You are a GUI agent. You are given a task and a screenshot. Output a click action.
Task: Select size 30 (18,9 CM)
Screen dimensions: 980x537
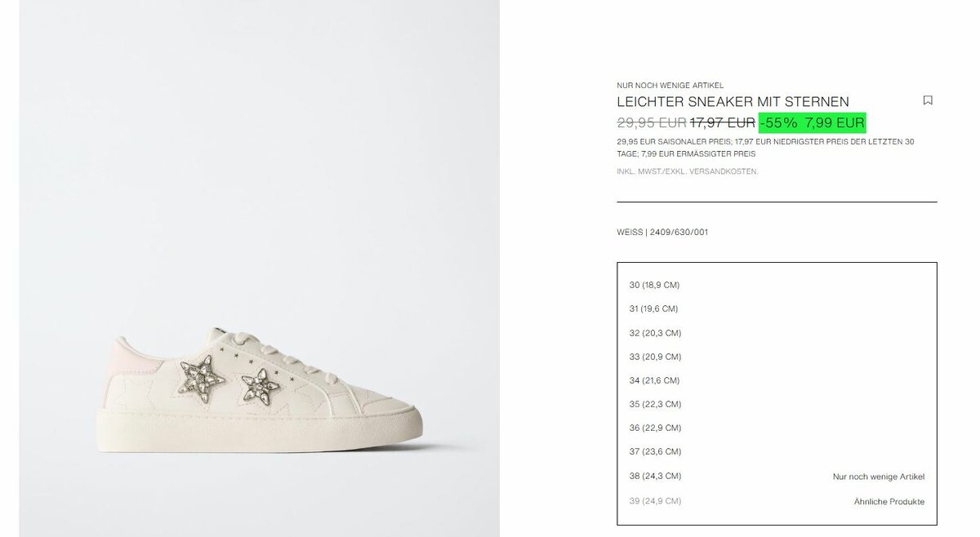click(777, 285)
